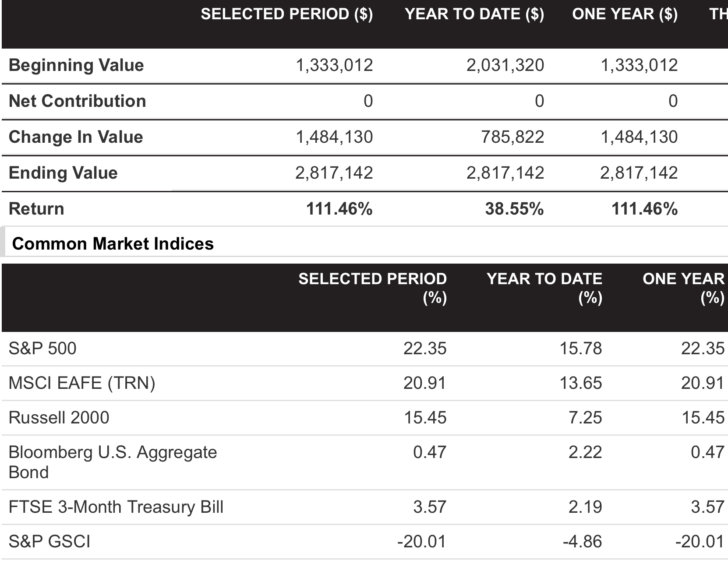Select the Net Contribution row label
The width and height of the screenshot is (728, 564).
(x=78, y=101)
